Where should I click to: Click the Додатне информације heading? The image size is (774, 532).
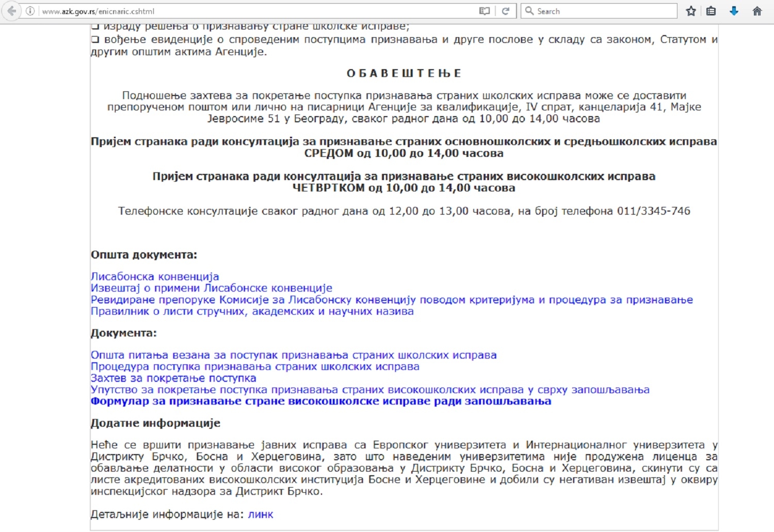click(x=155, y=424)
